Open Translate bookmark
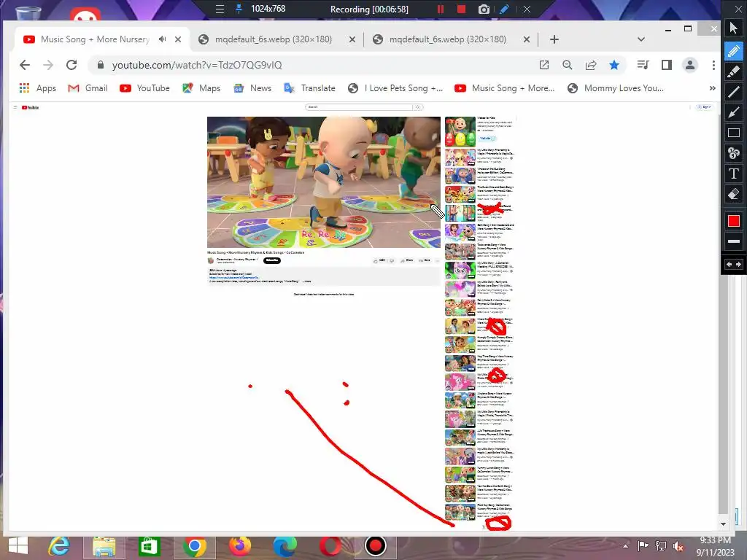Screen dimensions: 747x560 (x=309, y=88)
